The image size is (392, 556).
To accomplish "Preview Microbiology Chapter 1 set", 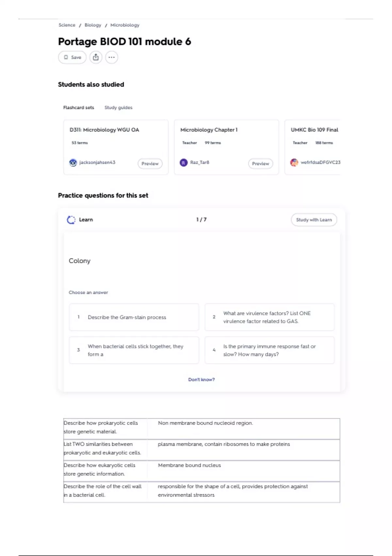I will point(260,164).
